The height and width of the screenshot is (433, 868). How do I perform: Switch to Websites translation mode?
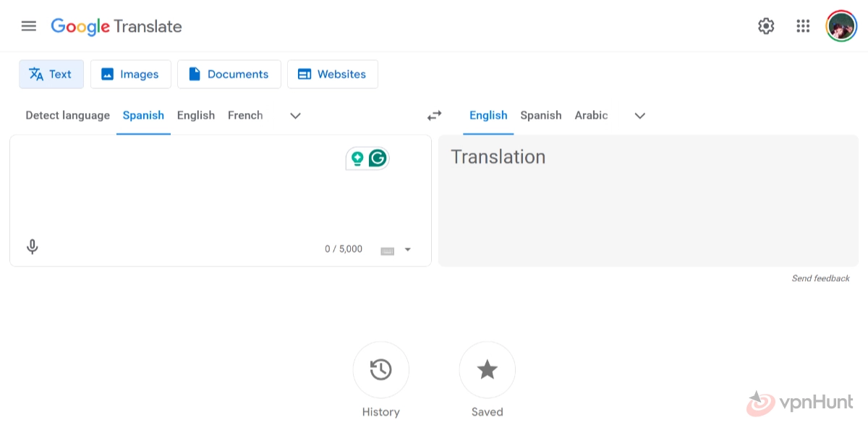[333, 74]
